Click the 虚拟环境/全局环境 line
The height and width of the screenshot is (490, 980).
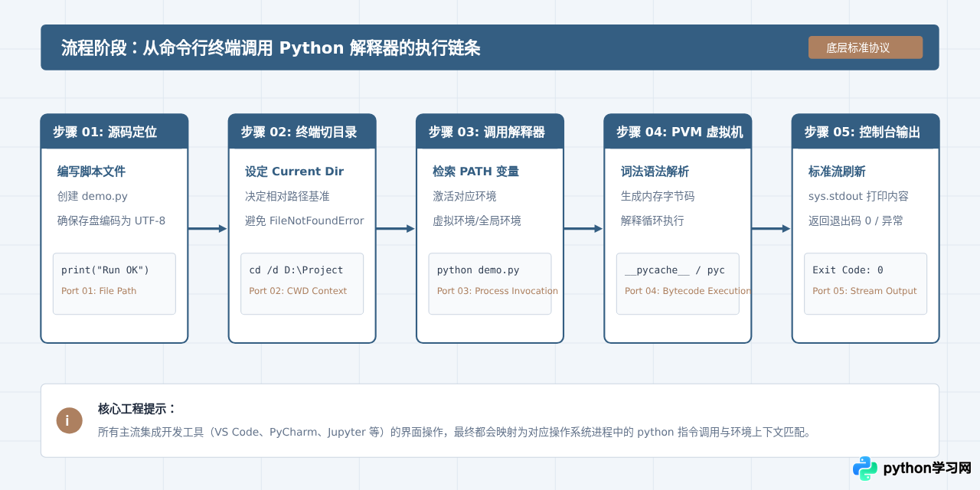click(x=477, y=220)
